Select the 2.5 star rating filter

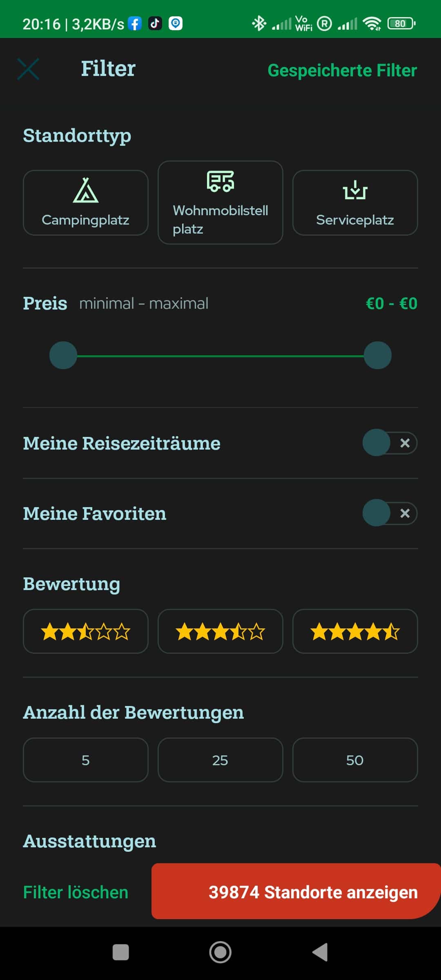pyautogui.click(x=86, y=631)
